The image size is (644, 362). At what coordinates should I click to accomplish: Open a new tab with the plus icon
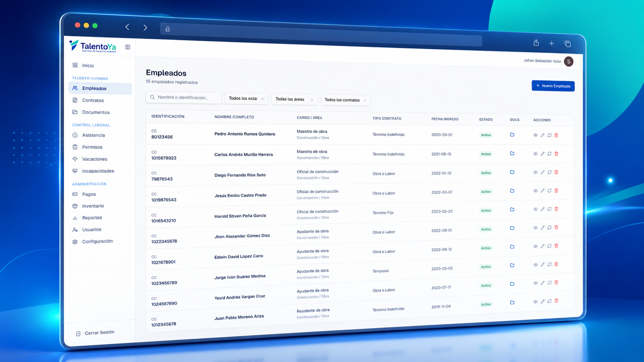click(552, 43)
